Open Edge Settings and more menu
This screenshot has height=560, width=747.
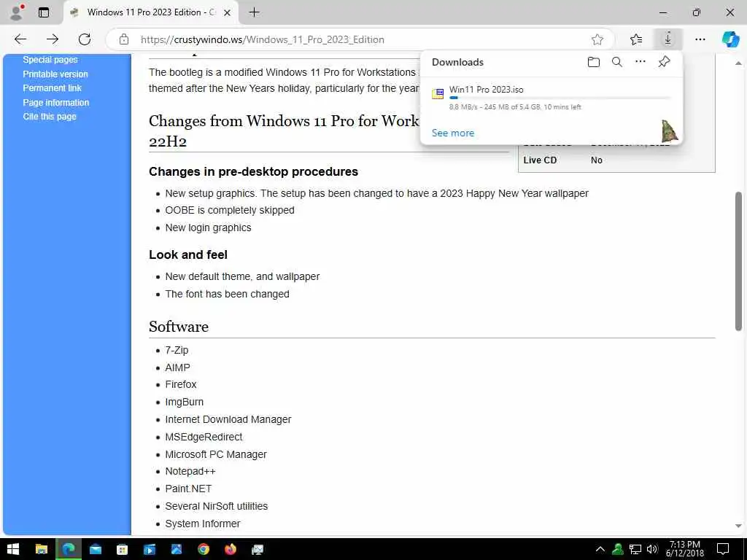coord(700,39)
